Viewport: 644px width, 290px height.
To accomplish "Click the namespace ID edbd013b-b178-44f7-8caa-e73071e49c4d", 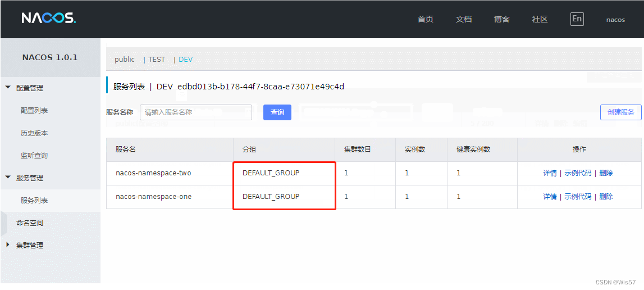I will pos(261,87).
